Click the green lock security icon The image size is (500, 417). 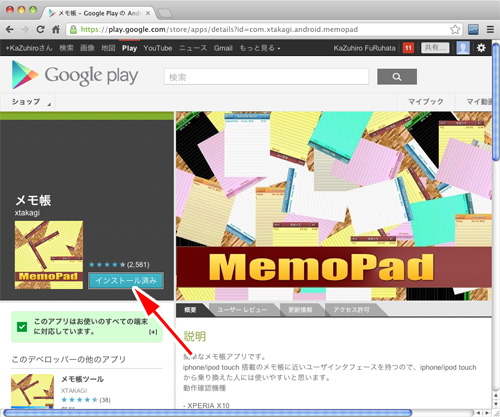(x=73, y=29)
